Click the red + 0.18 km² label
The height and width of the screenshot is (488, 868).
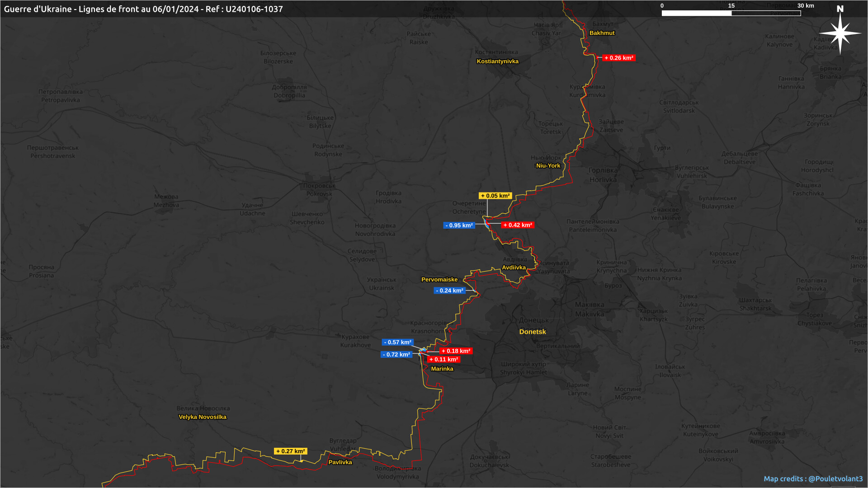[456, 351]
